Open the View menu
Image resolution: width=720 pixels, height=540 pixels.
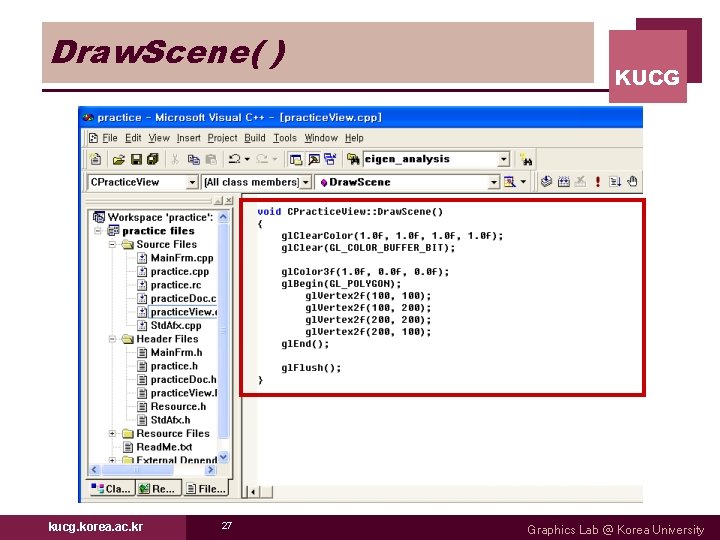(159, 138)
